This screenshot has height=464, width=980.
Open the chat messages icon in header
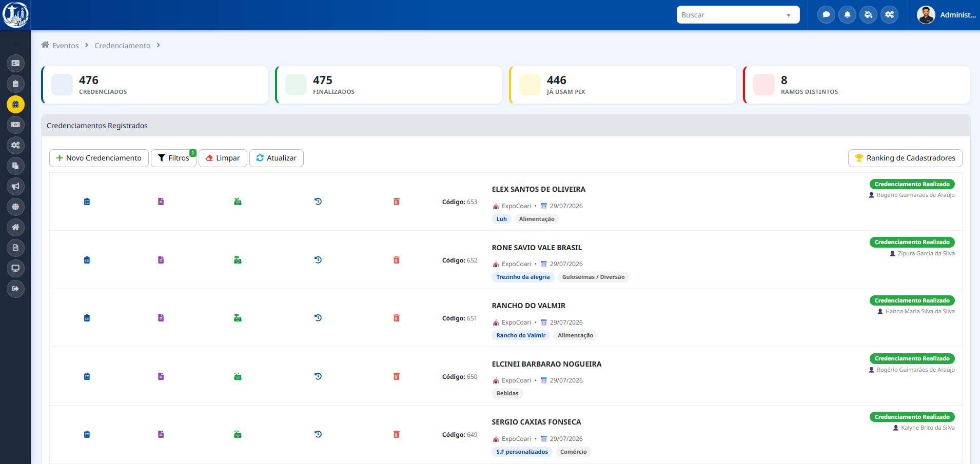(826, 15)
